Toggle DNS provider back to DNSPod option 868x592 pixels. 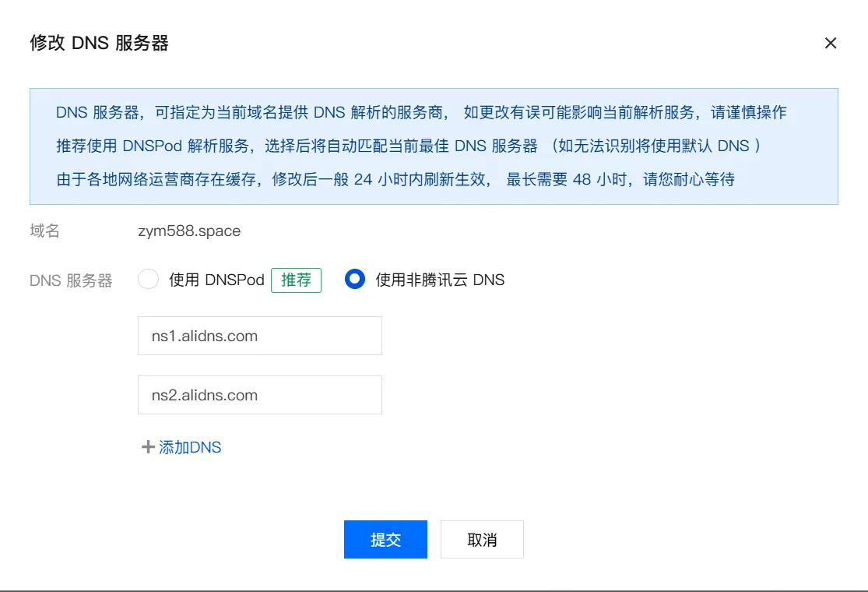(148, 279)
